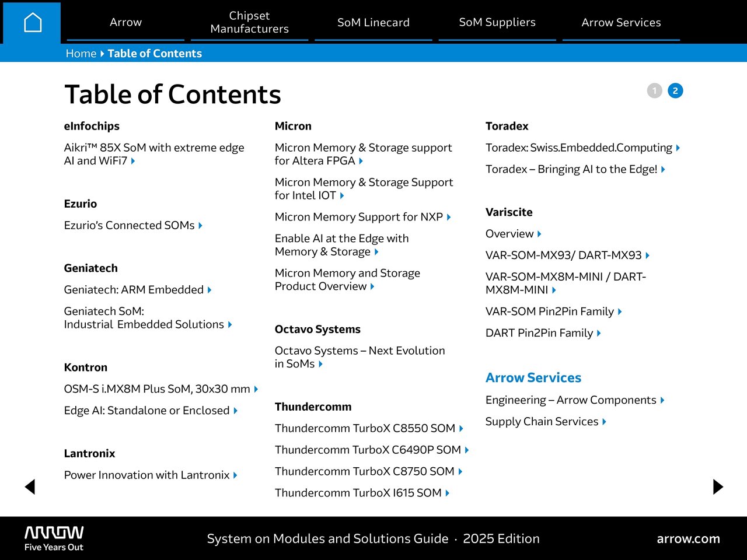Click the Variscite heading
The image size is (747, 560).
(x=509, y=212)
